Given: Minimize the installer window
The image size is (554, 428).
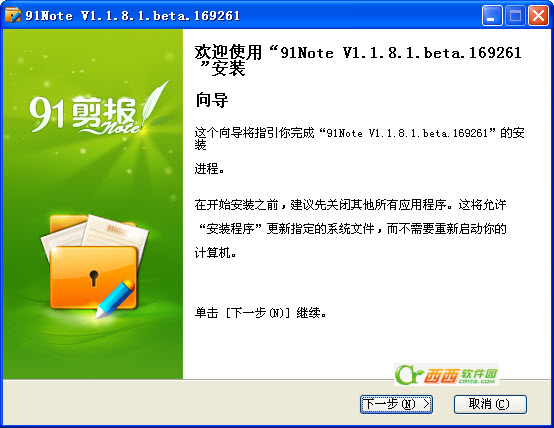Looking at the screenshot, I should pos(492,16).
